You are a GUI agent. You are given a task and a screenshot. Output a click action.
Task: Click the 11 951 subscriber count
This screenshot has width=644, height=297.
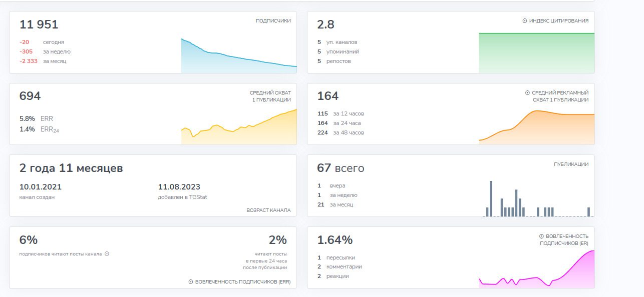pos(39,24)
